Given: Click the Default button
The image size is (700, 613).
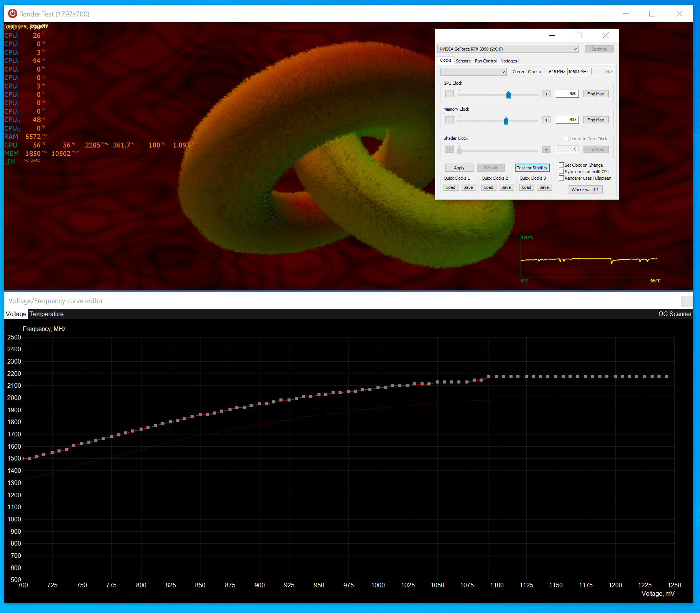Looking at the screenshot, I should (x=491, y=168).
